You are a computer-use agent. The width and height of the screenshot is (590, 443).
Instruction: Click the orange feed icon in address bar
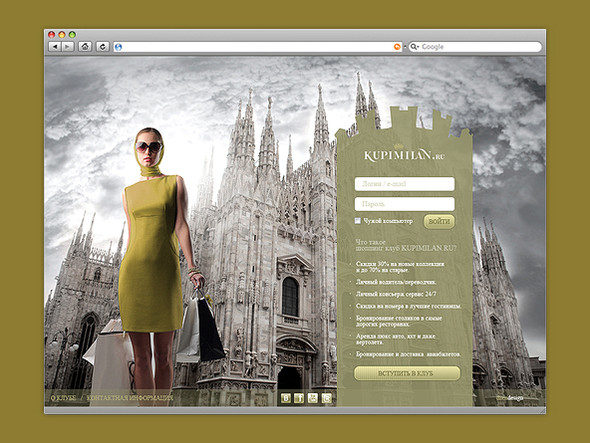pos(397,47)
